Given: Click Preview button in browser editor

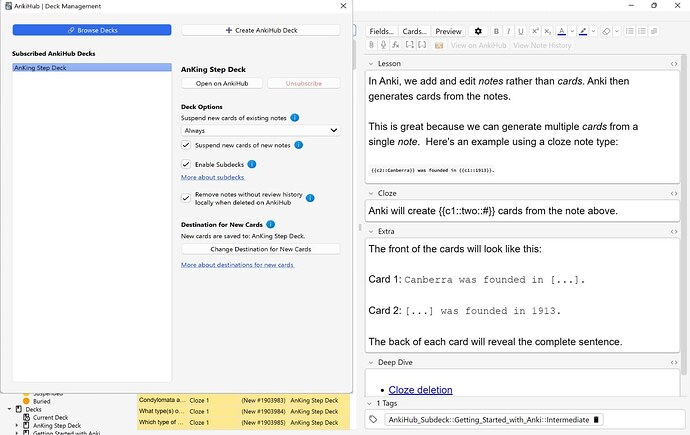Looking at the screenshot, I should 448,31.
